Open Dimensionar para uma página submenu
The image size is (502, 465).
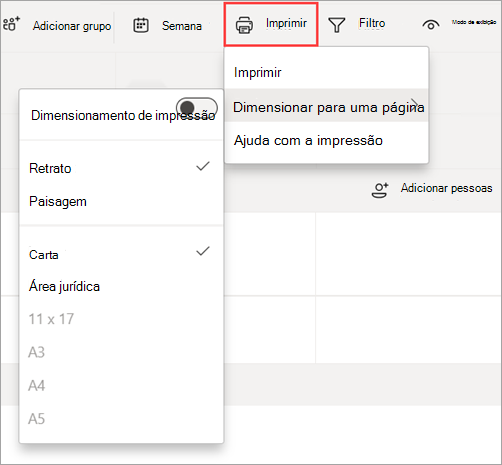pyautogui.click(x=326, y=106)
